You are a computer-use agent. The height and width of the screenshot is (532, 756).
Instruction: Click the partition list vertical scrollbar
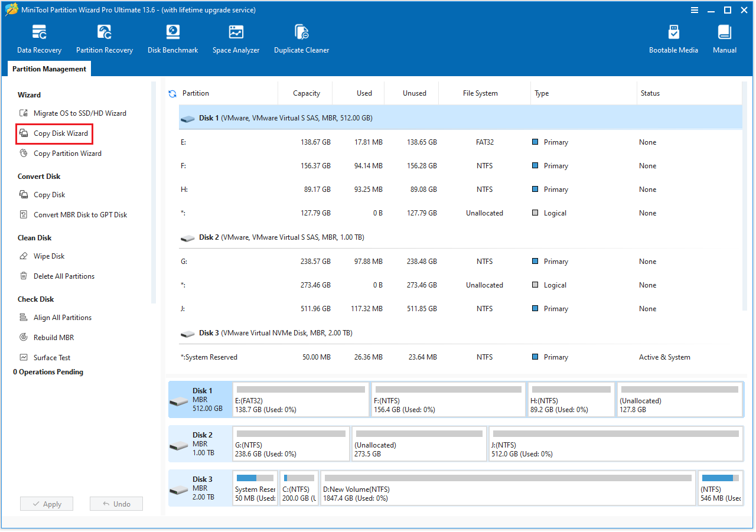tap(744, 195)
